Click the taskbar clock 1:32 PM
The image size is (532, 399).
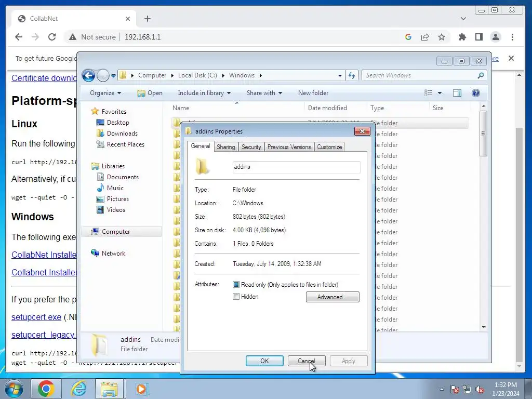point(505,385)
